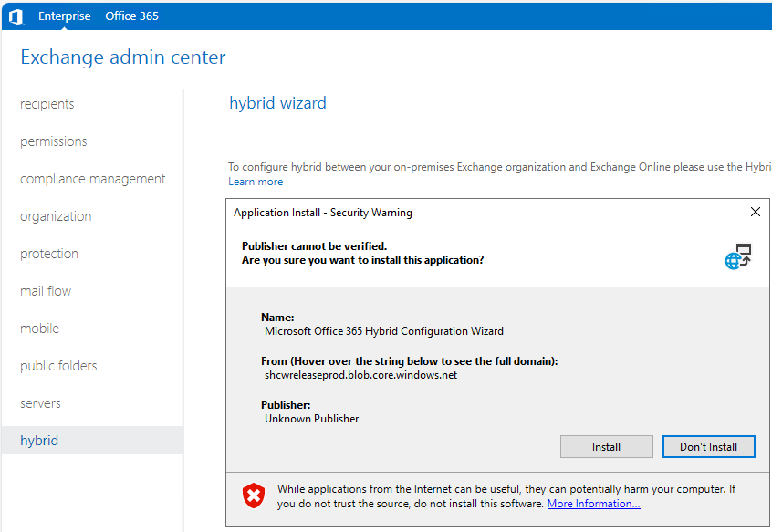The width and height of the screenshot is (772, 532).
Task: Click the Office logo icon
Action: coord(16,16)
